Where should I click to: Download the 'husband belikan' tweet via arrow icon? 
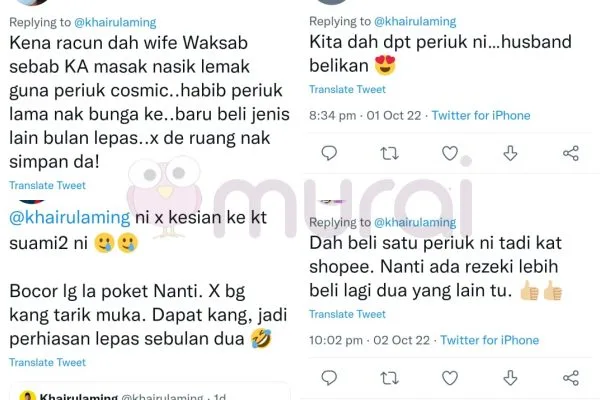coord(510,153)
